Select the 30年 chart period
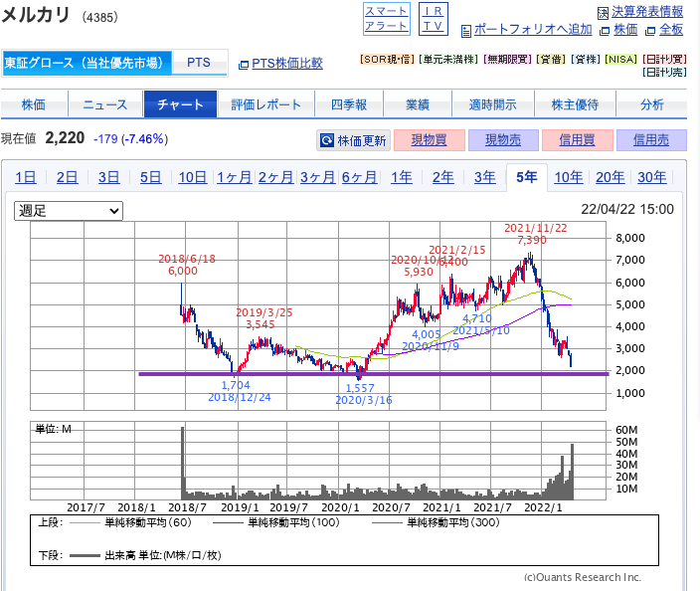The height and width of the screenshot is (591, 700). 652,177
